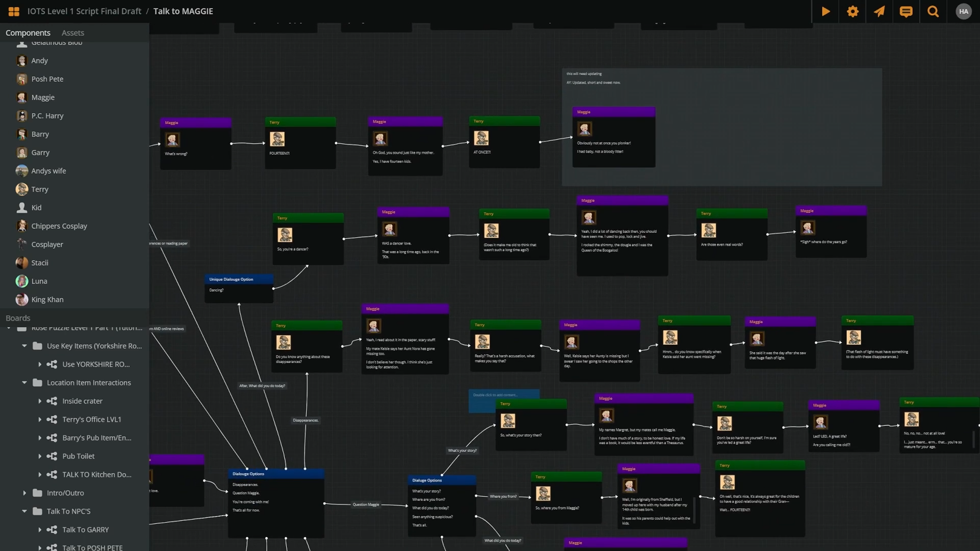This screenshot has height=551, width=980.
Task: Open IOTS Level 1 Script Final Draft breadcrumb
Action: [x=84, y=11]
